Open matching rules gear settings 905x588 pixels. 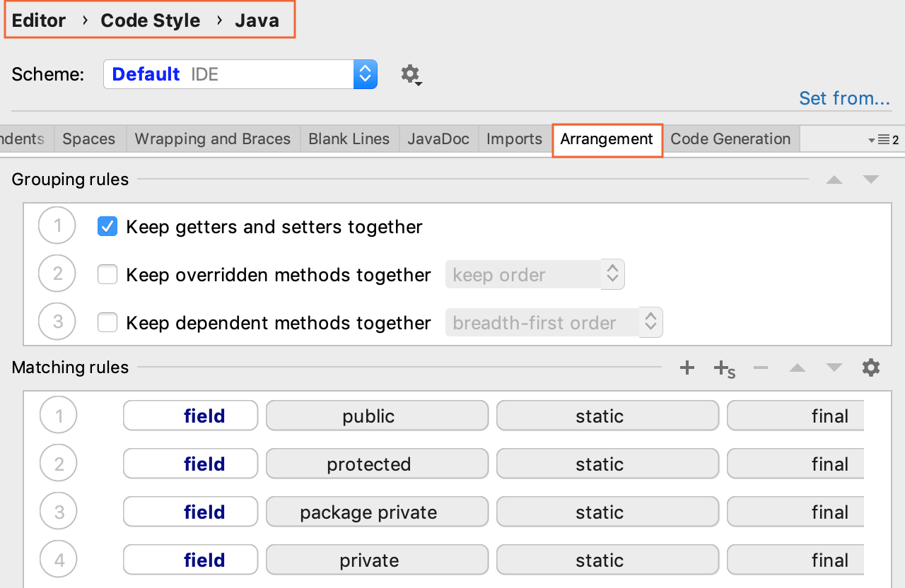pos(871,367)
